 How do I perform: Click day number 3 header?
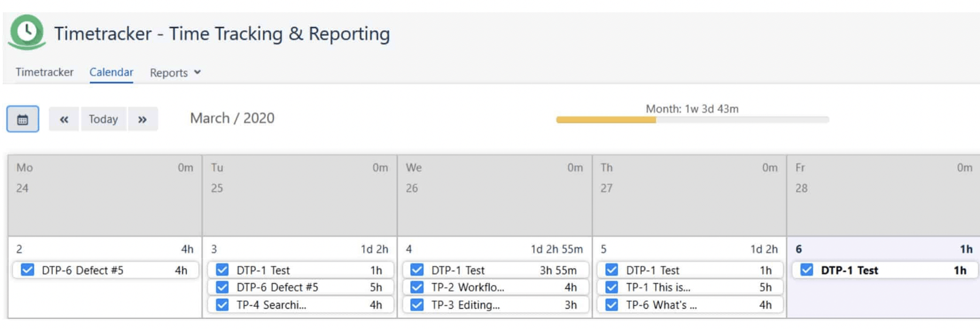click(214, 249)
